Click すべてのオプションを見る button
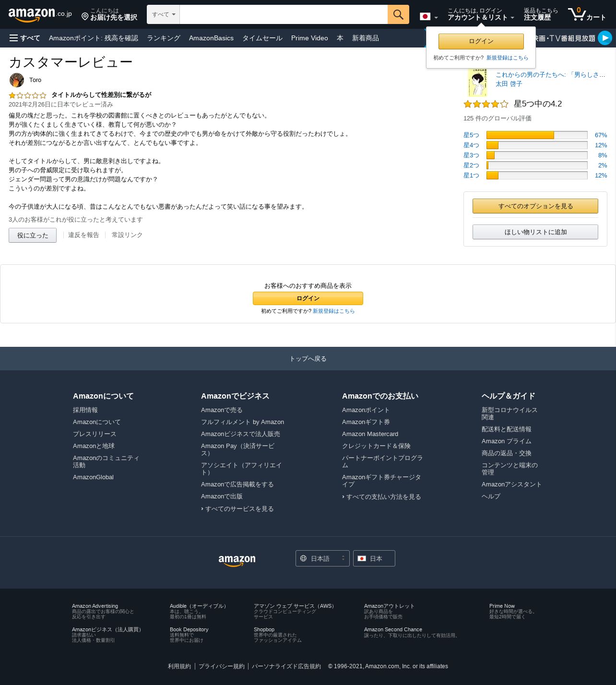 tap(535, 206)
